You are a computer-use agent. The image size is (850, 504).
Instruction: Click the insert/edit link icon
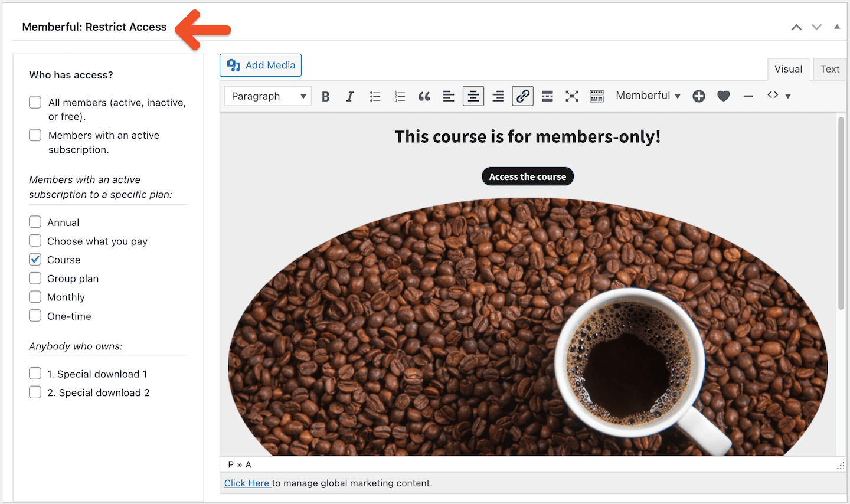(522, 96)
